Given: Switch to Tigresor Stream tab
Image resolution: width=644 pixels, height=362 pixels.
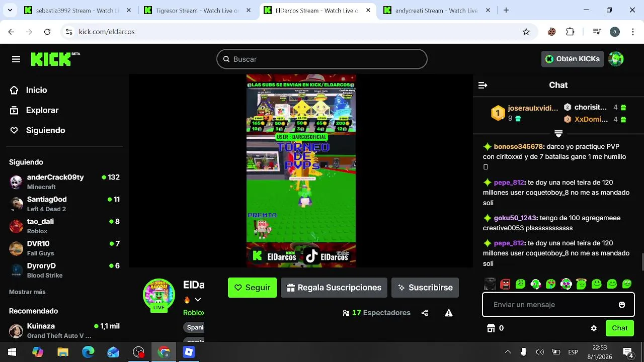Looking at the screenshot, I should click(x=197, y=10).
